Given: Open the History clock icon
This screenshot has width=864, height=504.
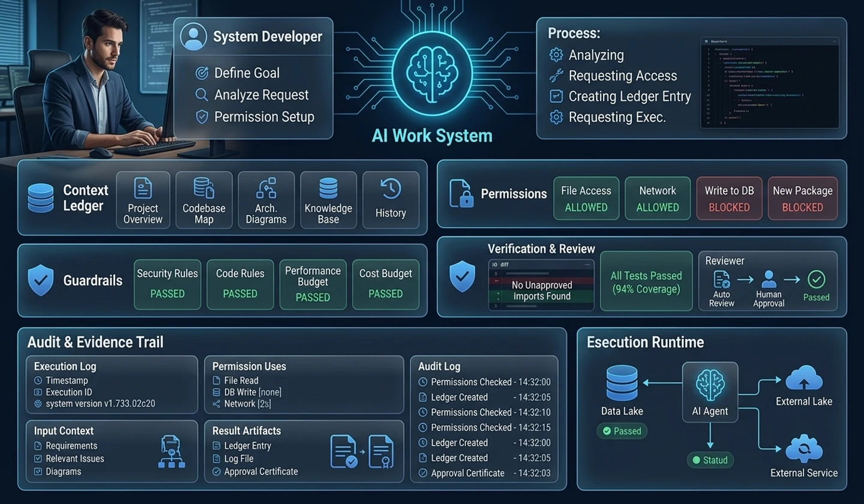Looking at the screenshot, I should tap(391, 189).
